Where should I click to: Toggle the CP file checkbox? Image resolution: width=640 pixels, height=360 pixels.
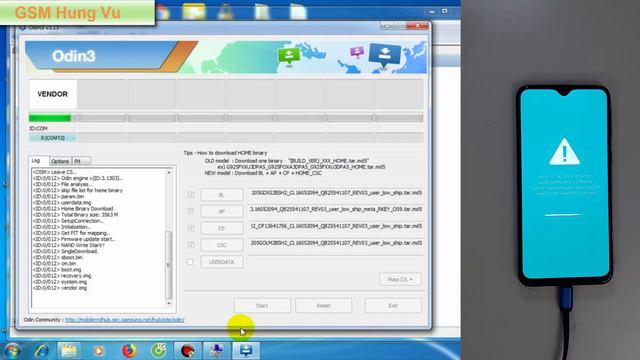(191, 228)
